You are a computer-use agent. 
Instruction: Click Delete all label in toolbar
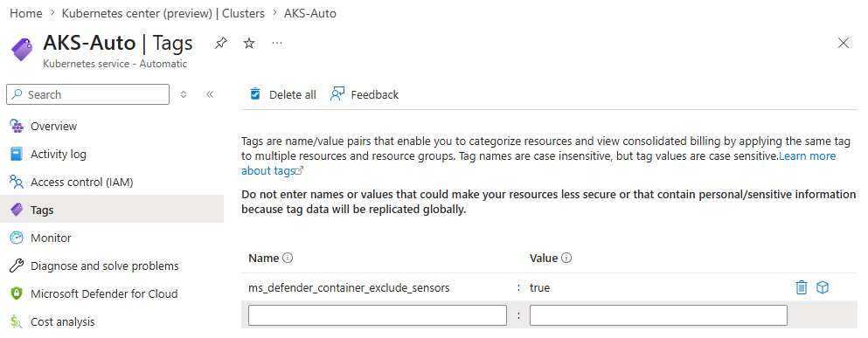pos(292,94)
